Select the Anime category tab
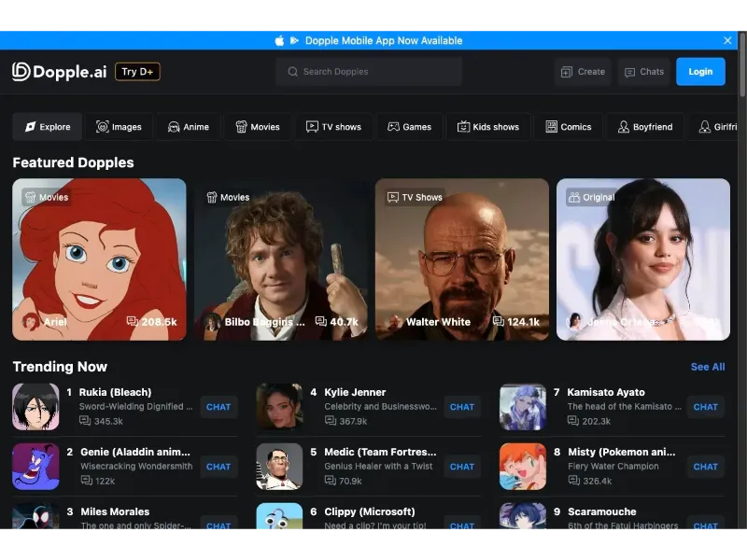This screenshot has width=747, height=560. [x=188, y=127]
